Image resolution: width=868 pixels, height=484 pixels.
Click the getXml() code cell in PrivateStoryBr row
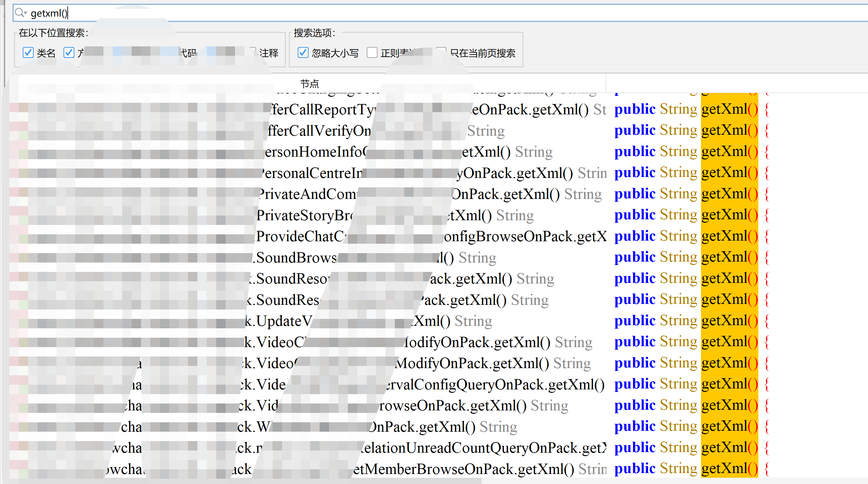(x=729, y=215)
